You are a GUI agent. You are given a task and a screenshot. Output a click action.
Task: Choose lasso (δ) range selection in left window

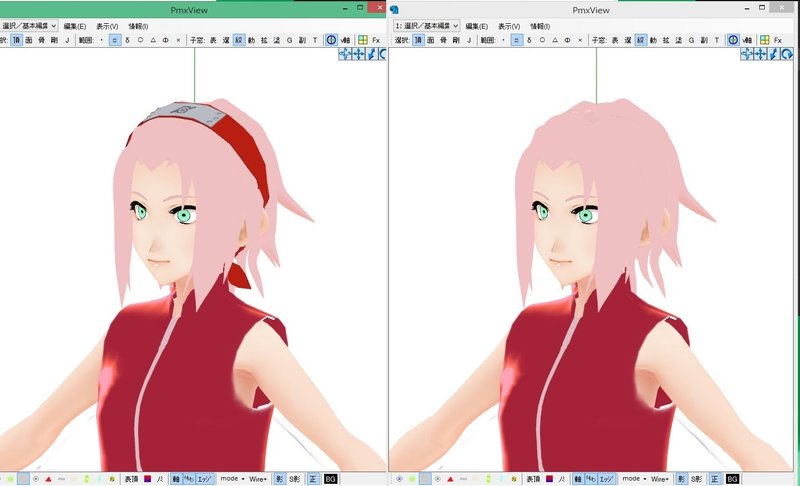point(128,40)
